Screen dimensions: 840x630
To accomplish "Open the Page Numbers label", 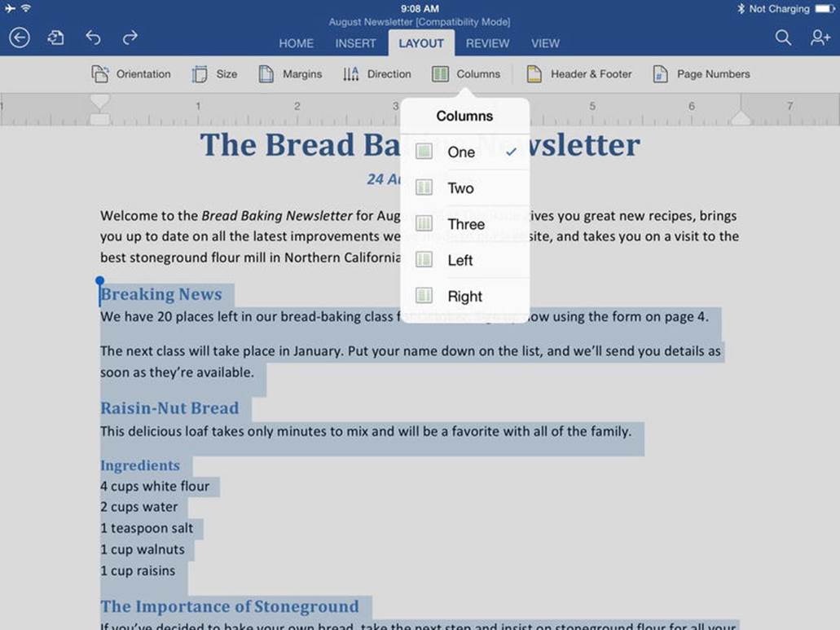I will [x=714, y=74].
